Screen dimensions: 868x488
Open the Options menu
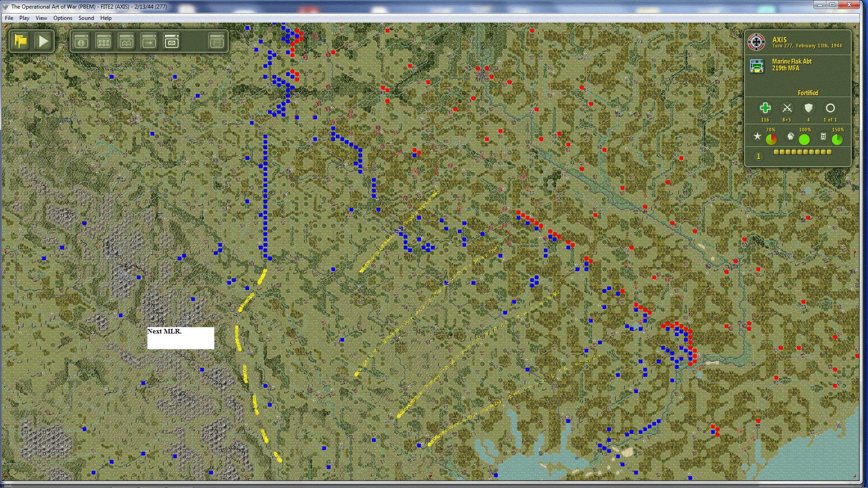(63, 18)
